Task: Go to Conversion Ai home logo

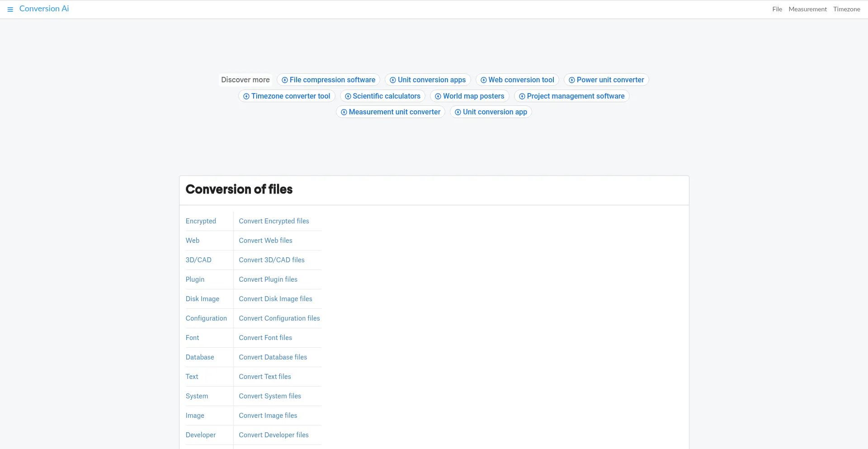Action: (x=44, y=9)
